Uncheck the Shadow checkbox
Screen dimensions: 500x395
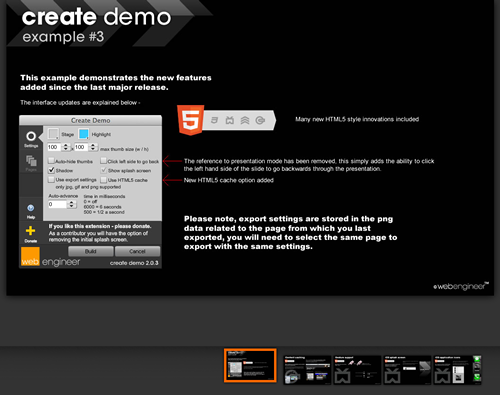[51, 170]
